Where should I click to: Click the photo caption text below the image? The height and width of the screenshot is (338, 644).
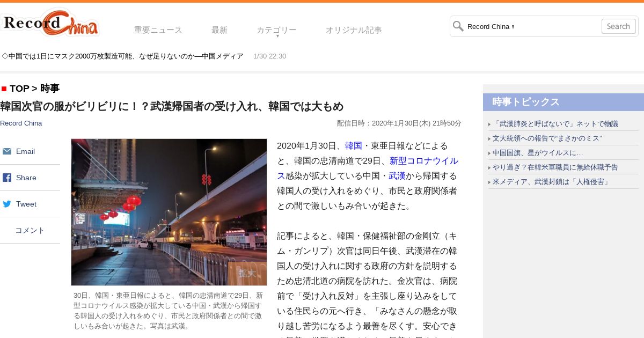(169, 311)
